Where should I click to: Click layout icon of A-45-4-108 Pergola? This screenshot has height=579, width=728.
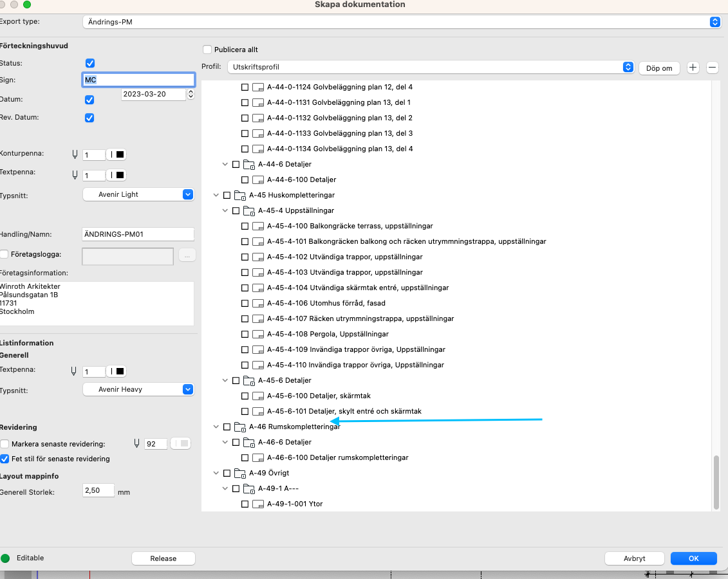[x=258, y=334]
